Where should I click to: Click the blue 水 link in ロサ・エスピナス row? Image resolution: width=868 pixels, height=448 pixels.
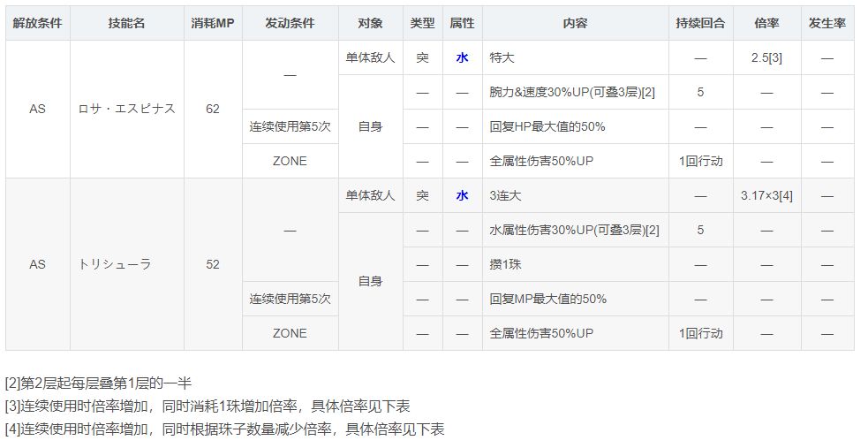[462, 57]
